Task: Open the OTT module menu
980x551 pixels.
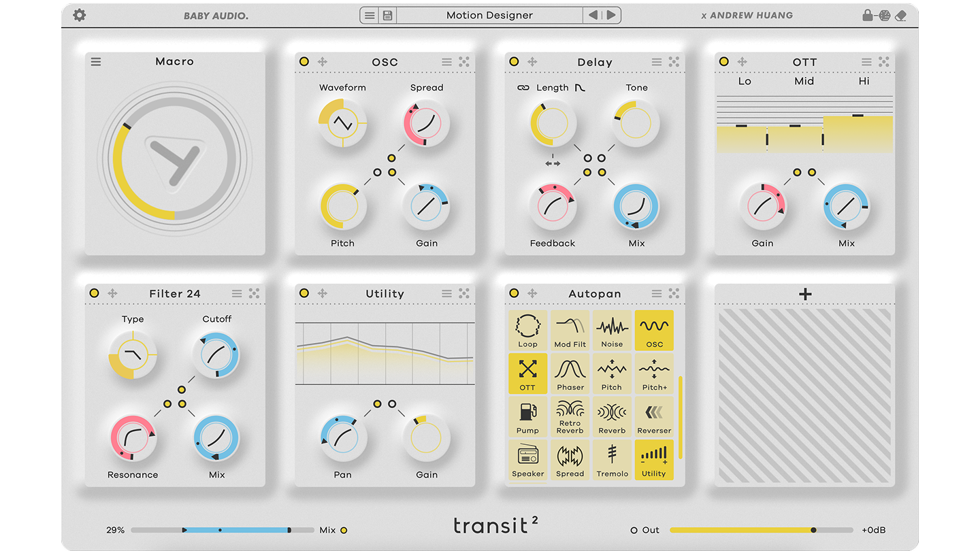Action: tap(866, 62)
